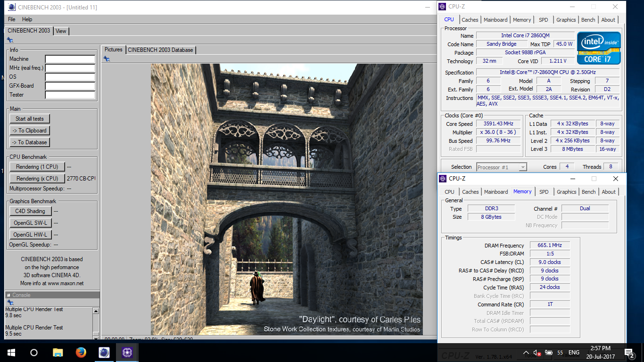The height and width of the screenshot is (362, 644).
Task: Click the Tester input field
Action: [70, 95]
